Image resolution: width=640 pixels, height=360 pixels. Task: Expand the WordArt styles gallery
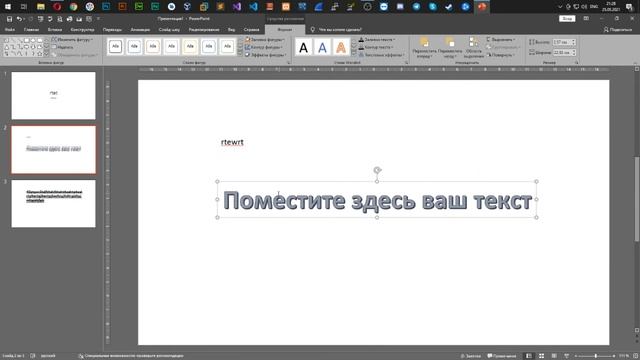(x=353, y=54)
